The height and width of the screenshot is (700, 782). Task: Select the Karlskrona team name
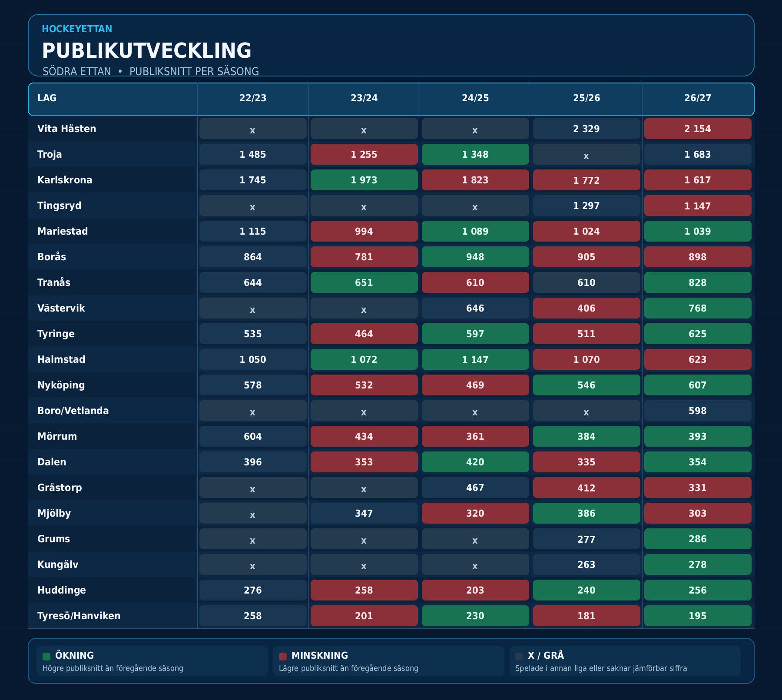point(65,180)
